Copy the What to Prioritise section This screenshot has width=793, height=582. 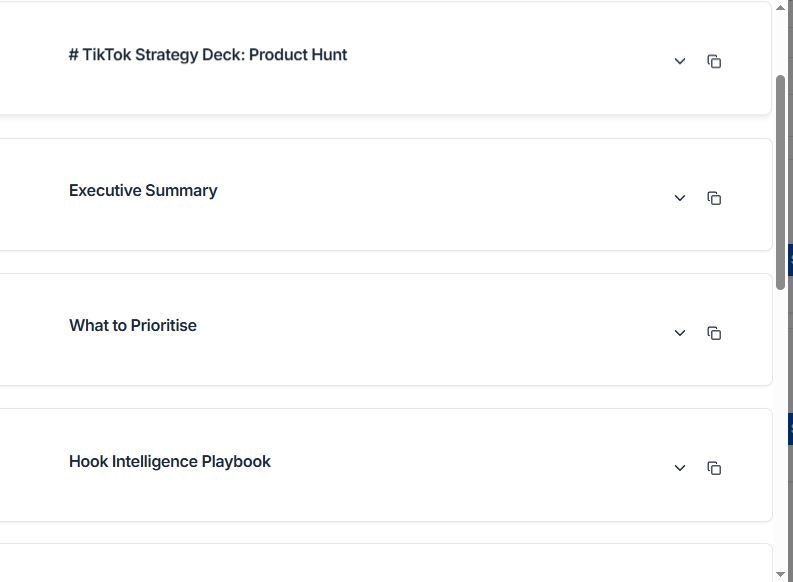point(714,333)
